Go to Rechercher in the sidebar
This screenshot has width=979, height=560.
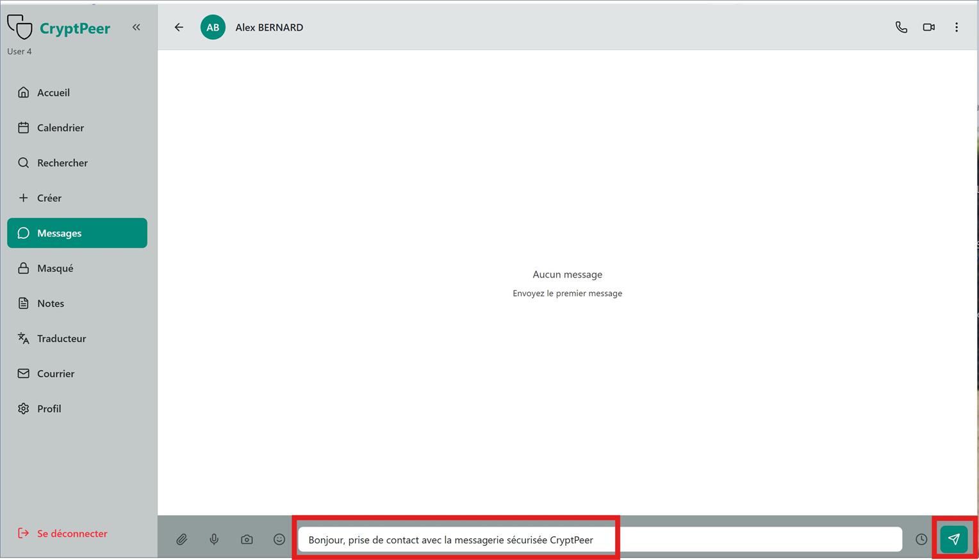62,163
